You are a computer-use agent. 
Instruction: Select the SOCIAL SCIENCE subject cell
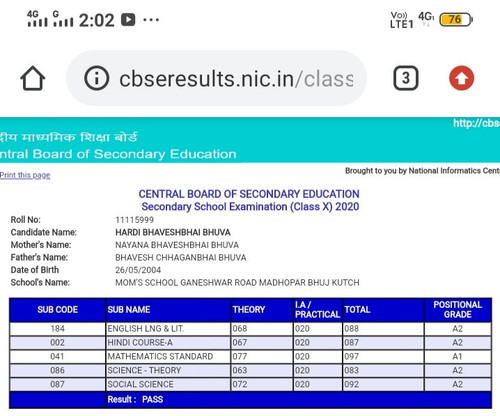click(x=168, y=384)
